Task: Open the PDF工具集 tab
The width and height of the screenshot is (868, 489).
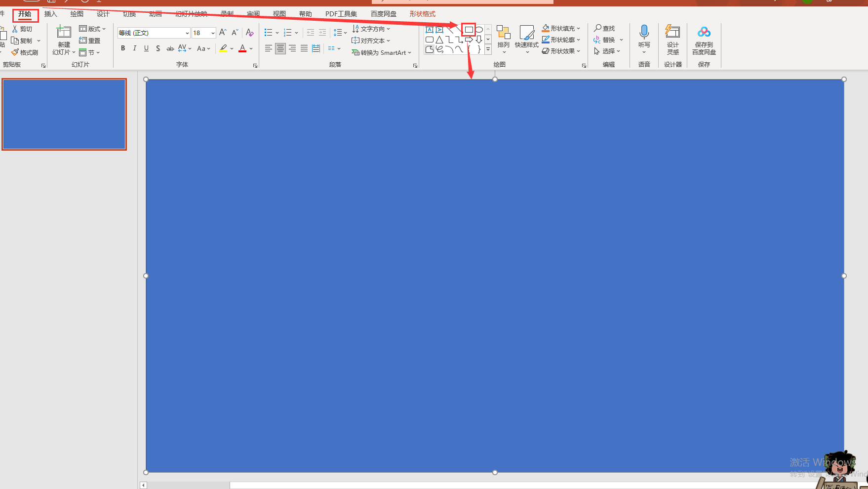Action: click(x=341, y=14)
